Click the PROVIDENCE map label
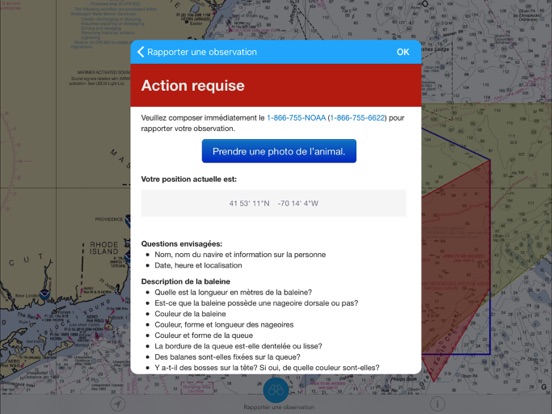 pos(109,219)
